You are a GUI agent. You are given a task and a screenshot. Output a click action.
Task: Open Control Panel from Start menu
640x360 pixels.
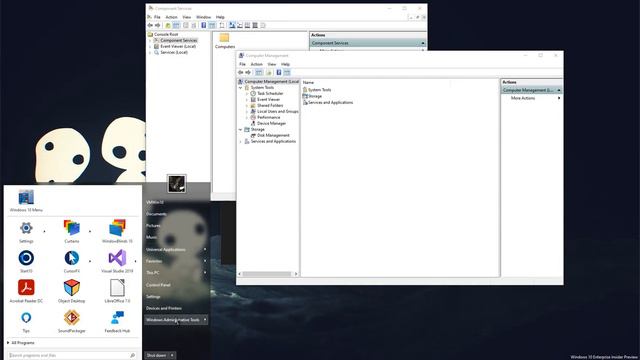click(x=158, y=285)
